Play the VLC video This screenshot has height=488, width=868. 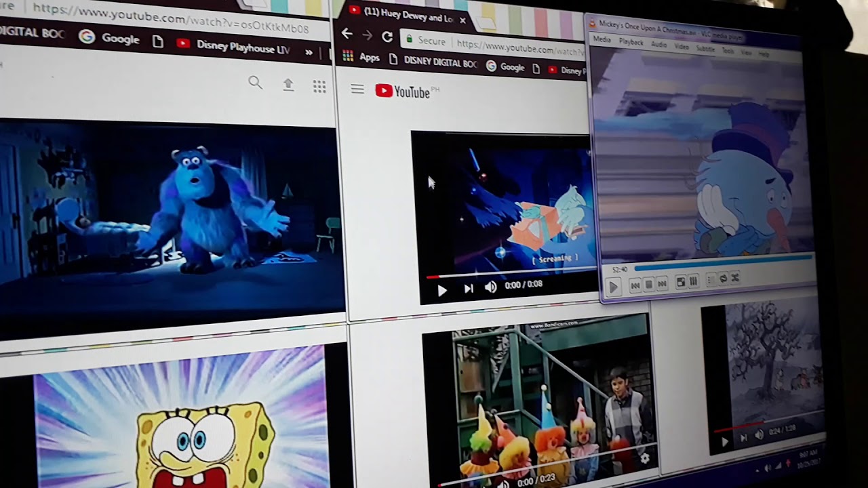[613, 287]
